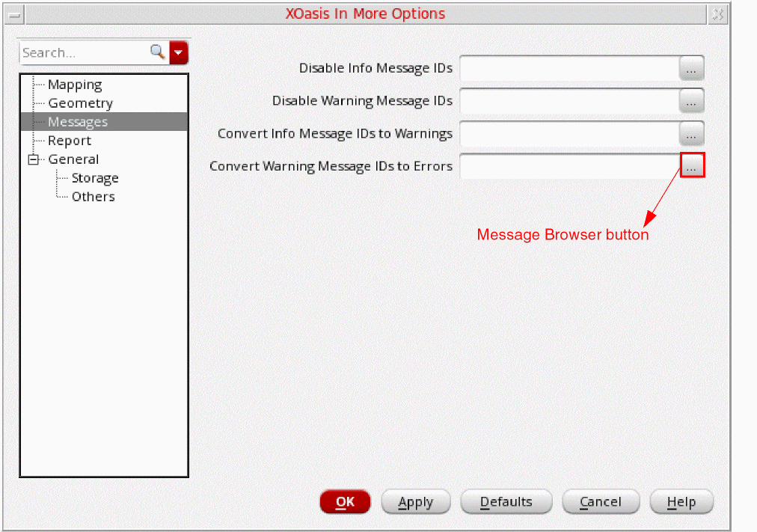
Task: Confirm with the OK button
Action: click(x=345, y=502)
